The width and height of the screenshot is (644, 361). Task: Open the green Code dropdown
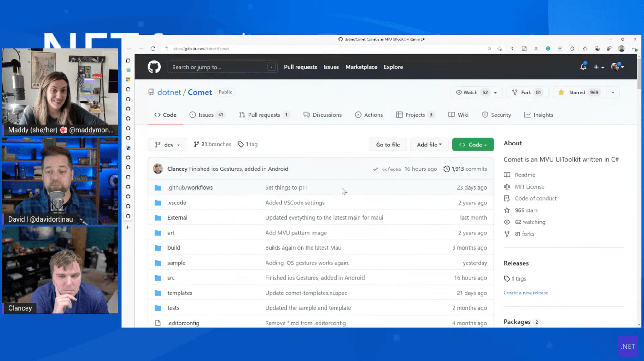coord(473,145)
